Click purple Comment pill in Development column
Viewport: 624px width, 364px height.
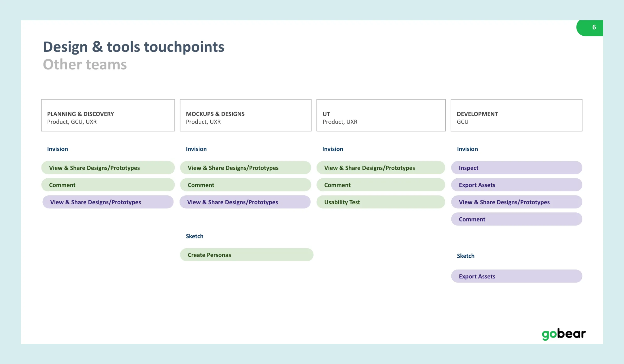coord(517,219)
